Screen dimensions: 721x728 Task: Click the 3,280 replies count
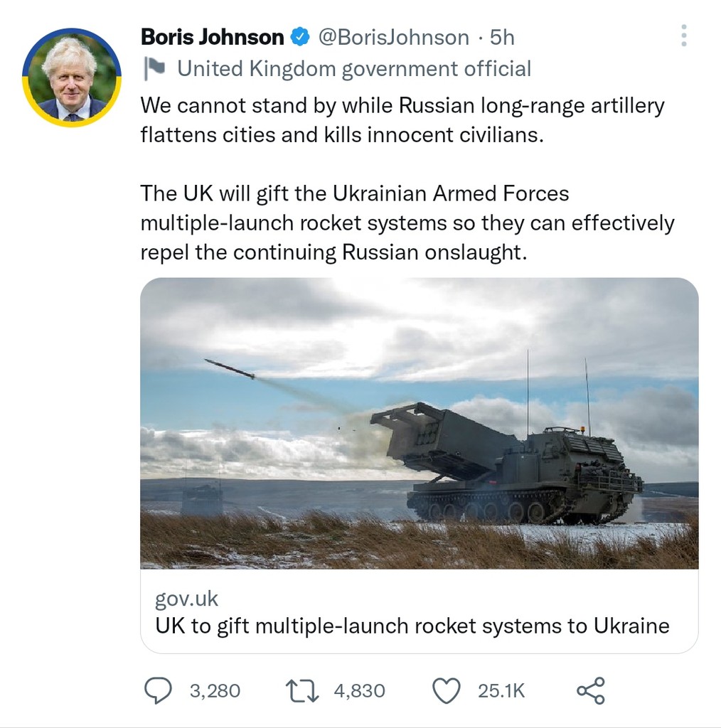(x=215, y=691)
